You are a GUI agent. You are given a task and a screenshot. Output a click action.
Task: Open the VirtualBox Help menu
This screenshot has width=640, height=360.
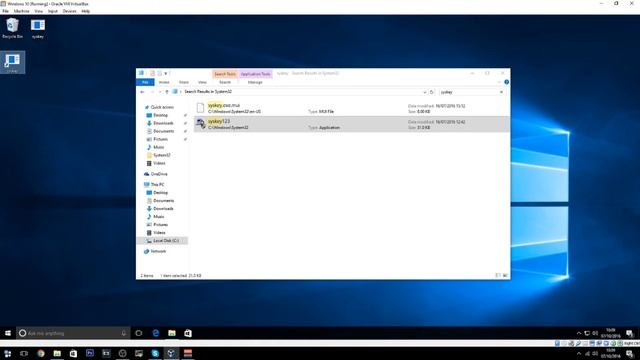pyautogui.click(x=85, y=11)
